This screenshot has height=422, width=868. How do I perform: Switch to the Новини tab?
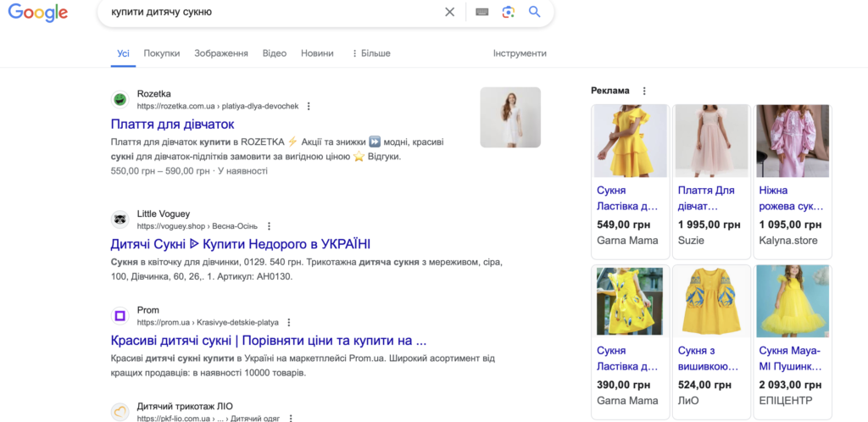pyautogui.click(x=317, y=53)
